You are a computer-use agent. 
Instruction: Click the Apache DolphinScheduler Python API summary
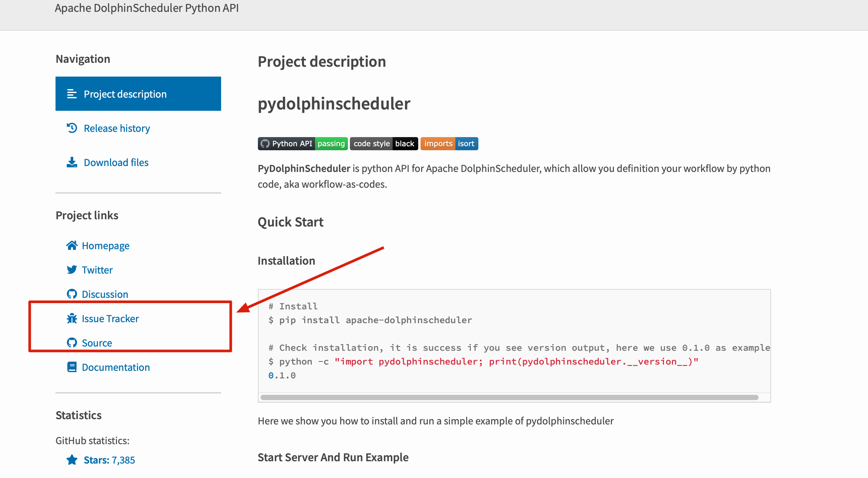click(x=147, y=8)
